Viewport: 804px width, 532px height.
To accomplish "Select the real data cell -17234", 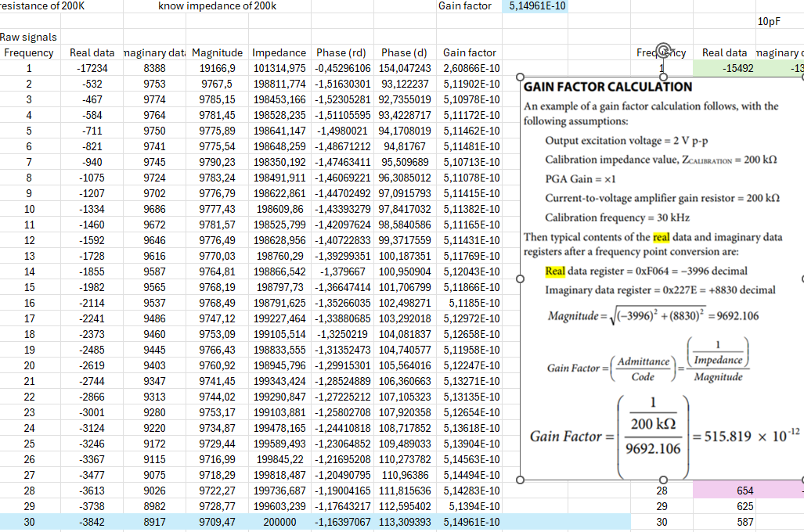I will coord(92,68).
